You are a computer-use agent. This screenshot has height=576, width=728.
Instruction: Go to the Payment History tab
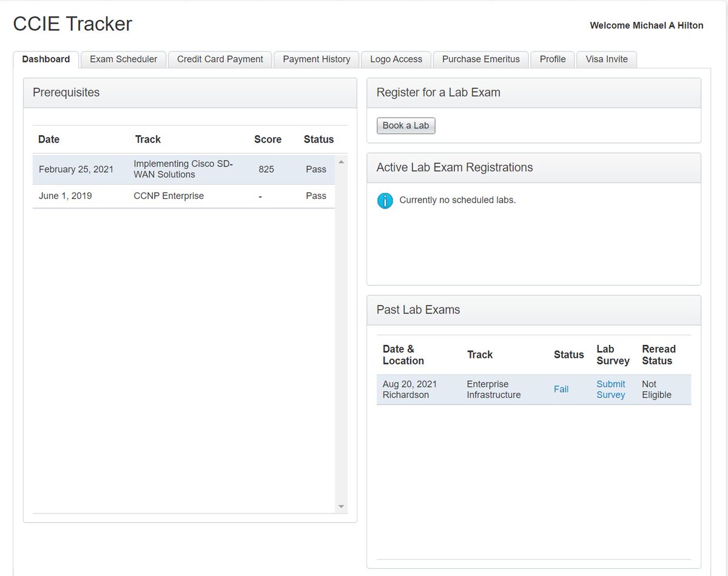317,59
